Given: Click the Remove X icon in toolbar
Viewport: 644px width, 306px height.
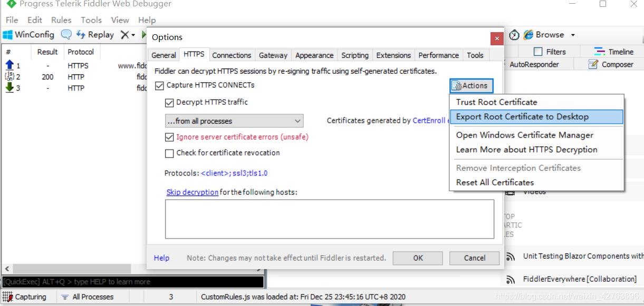Looking at the screenshot, I should [124, 35].
